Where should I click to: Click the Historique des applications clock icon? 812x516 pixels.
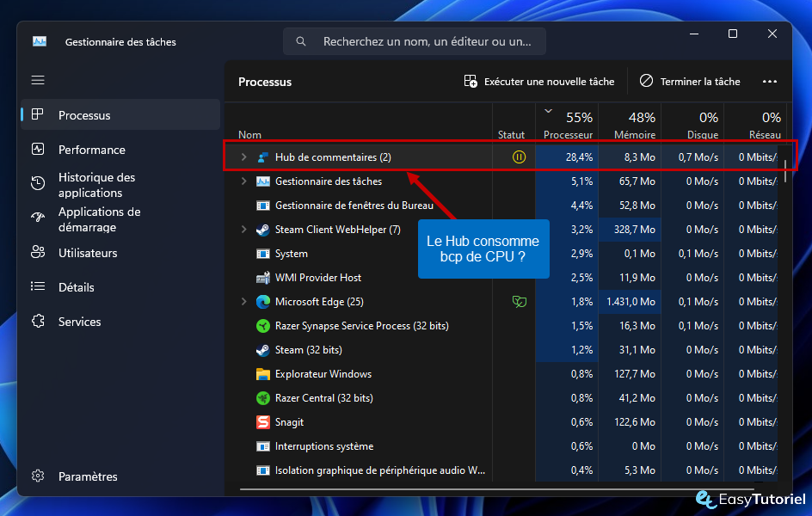38,183
